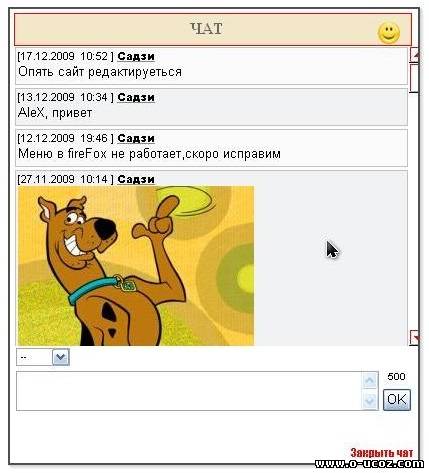Select message "AleX, привет"
This screenshot has width=429, height=473.
pos(55,113)
